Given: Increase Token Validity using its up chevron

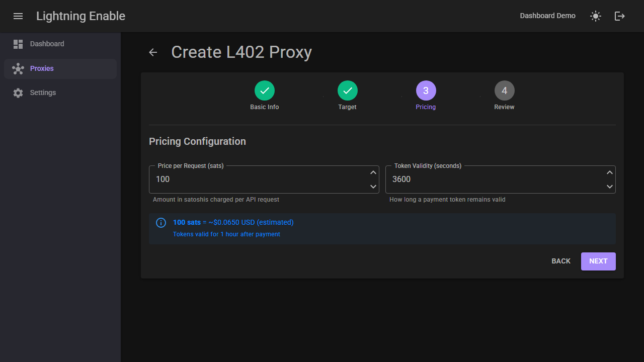Looking at the screenshot, I should point(610,172).
